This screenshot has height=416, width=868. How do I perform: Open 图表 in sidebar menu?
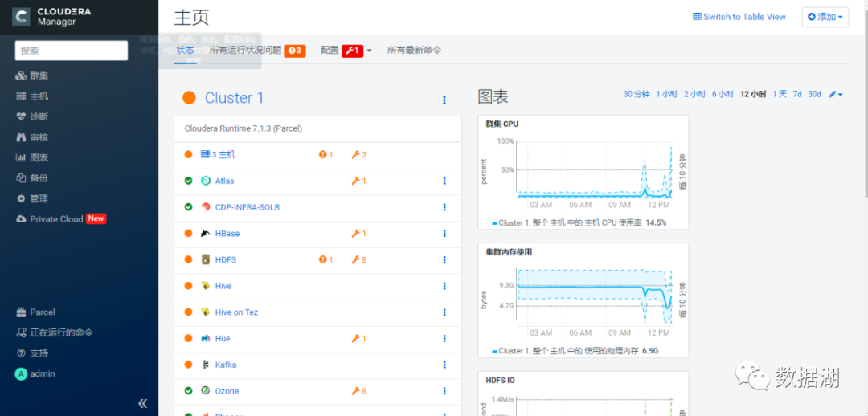click(x=32, y=157)
